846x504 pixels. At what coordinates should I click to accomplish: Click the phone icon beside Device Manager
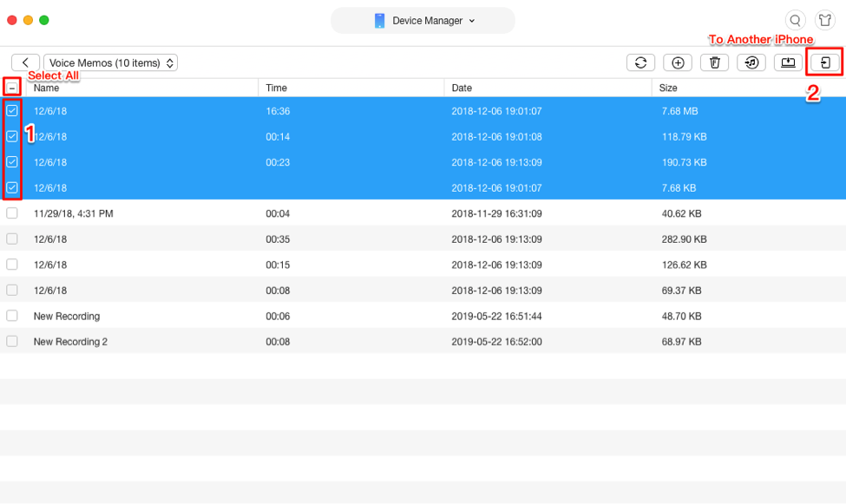pyautogui.click(x=379, y=21)
